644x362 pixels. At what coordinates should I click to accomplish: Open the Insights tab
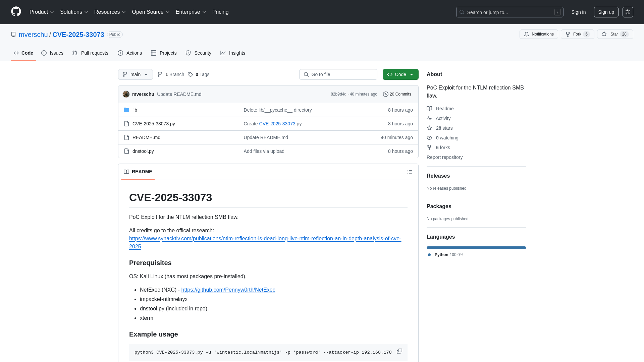(233, 53)
